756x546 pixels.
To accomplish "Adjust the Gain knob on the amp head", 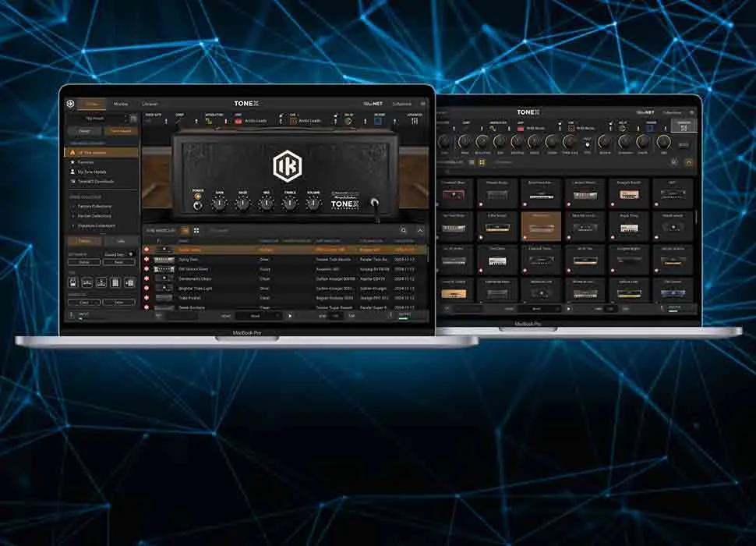I will tap(219, 204).
